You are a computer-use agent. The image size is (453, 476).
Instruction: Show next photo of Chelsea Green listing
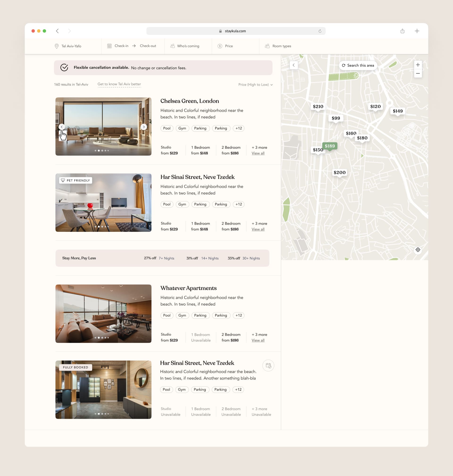144,127
